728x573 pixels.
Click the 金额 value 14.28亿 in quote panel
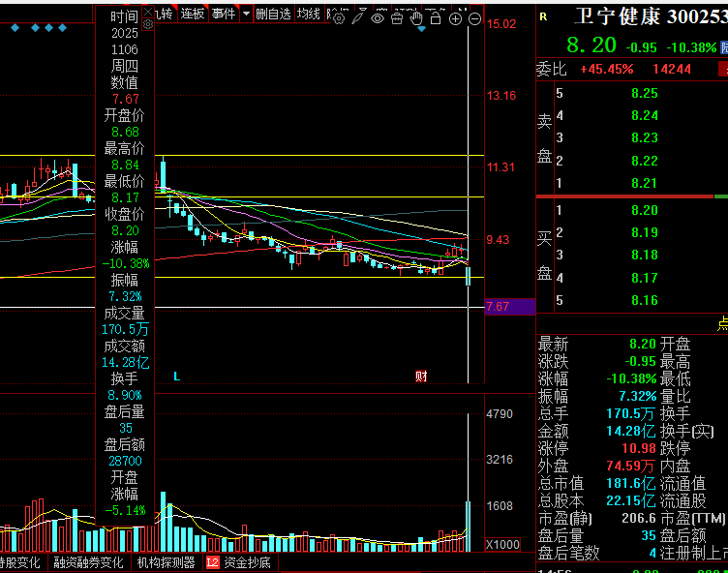pyautogui.click(x=631, y=431)
